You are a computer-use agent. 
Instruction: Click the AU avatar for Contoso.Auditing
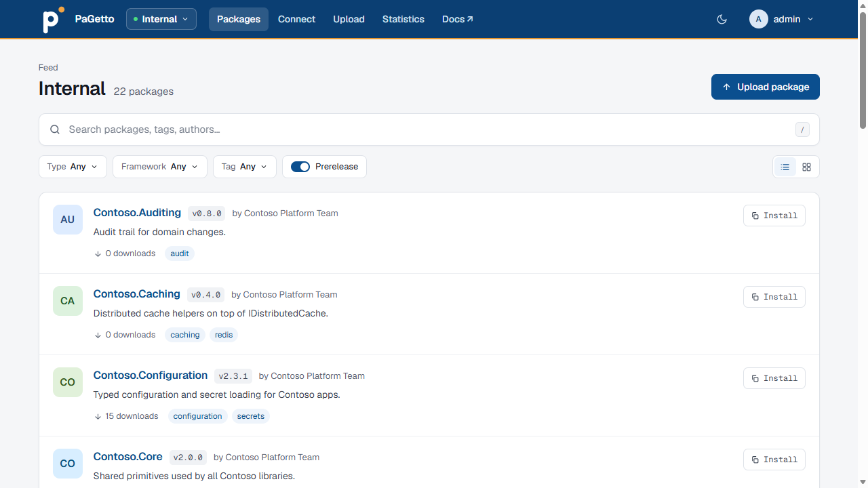tap(68, 220)
